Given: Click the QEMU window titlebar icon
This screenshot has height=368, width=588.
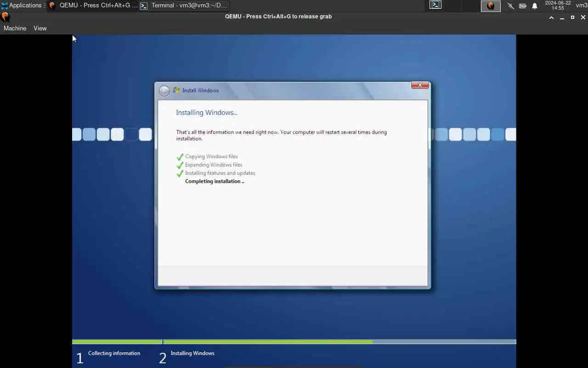Looking at the screenshot, I should [x=5, y=17].
